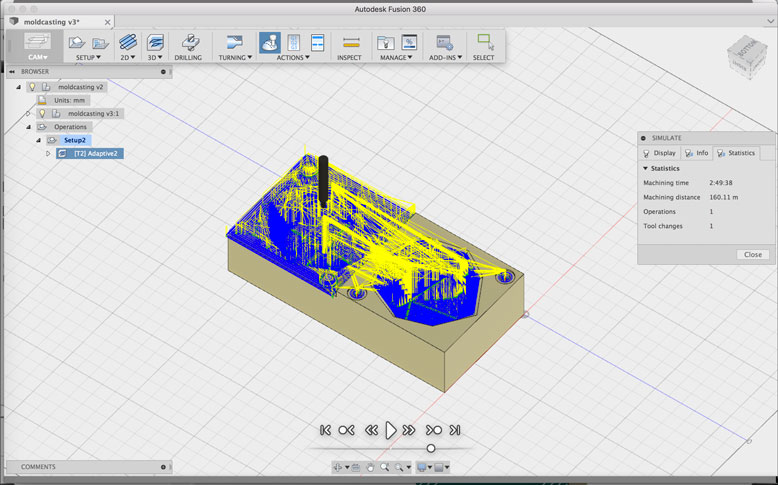Click the Zoom magnifier icon
Viewport: 778px width, 485px height.
[385, 467]
